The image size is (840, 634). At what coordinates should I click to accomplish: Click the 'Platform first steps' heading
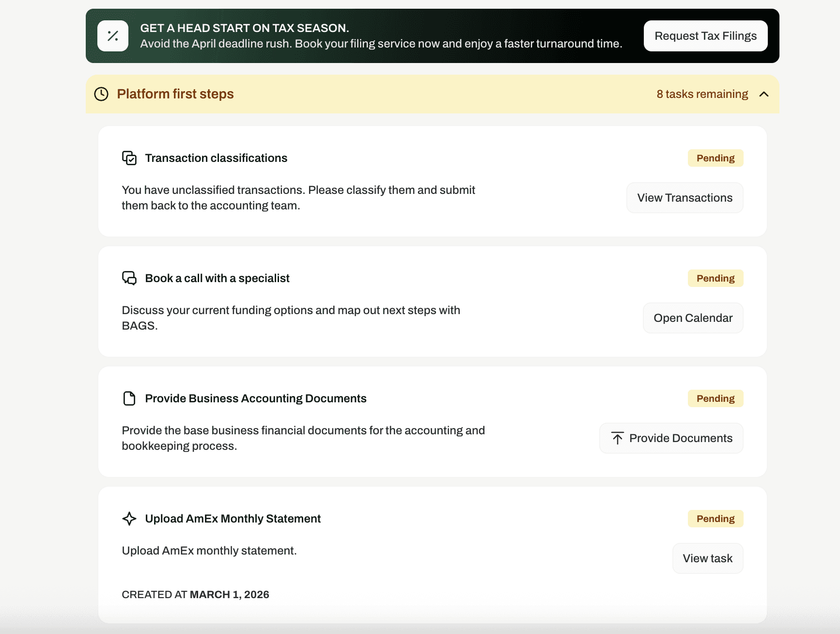175,94
